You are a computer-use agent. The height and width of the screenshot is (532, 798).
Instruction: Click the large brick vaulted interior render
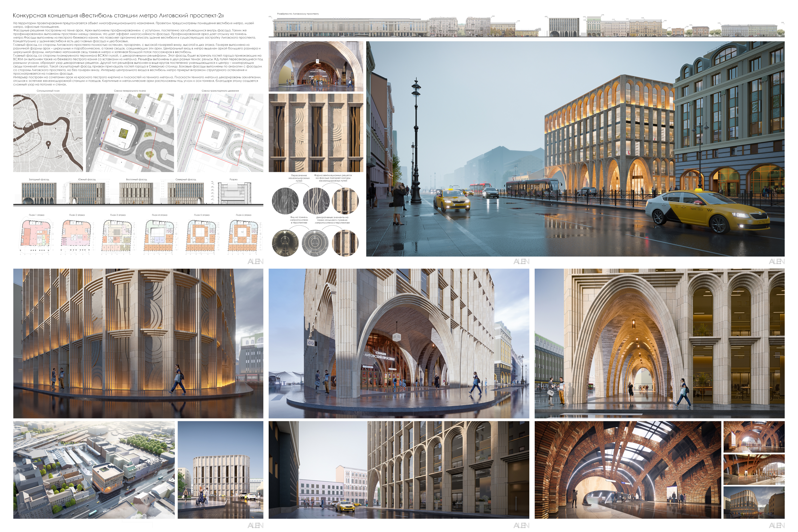(x=628, y=470)
